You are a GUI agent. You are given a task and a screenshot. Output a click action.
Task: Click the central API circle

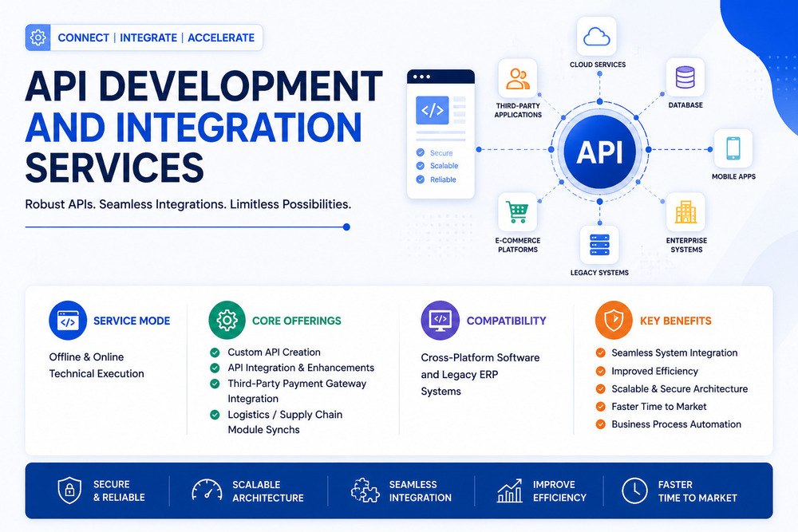599,152
